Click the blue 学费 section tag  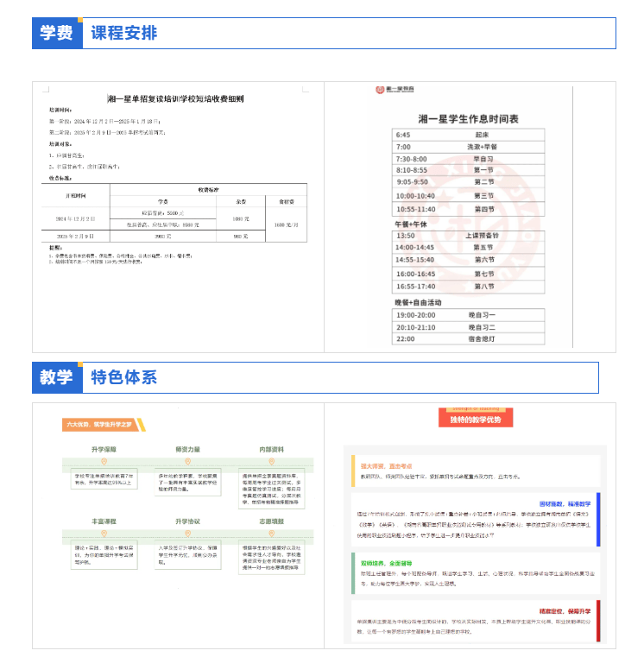(57, 33)
